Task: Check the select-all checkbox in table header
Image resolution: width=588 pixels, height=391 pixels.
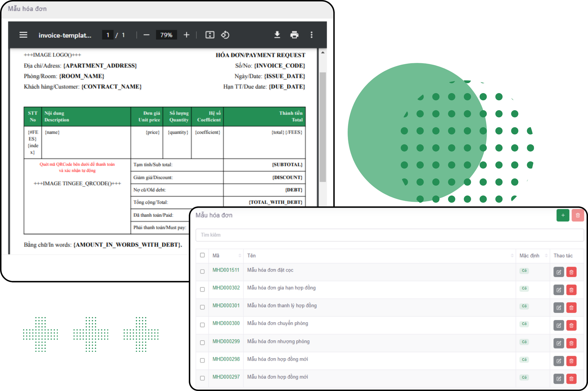Action: coord(202,255)
